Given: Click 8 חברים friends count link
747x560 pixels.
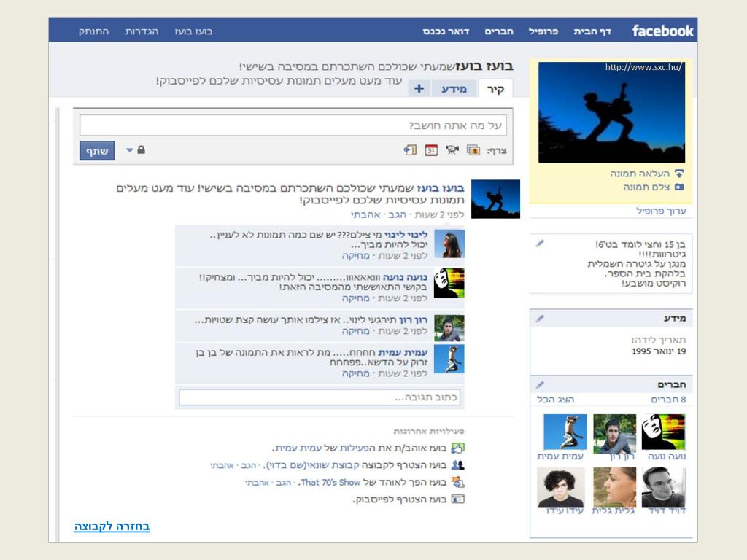Looking at the screenshot, I should [x=668, y=400].
